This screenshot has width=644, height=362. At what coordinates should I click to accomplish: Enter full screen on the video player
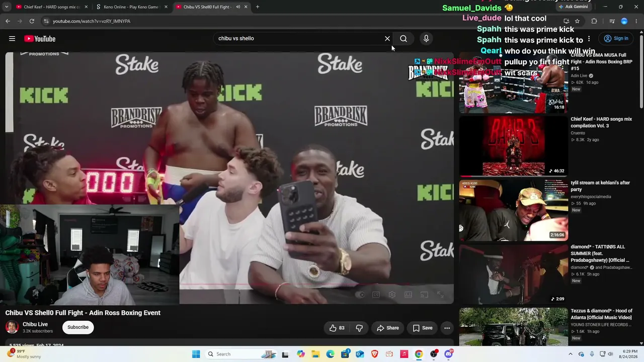click(440, 295)
